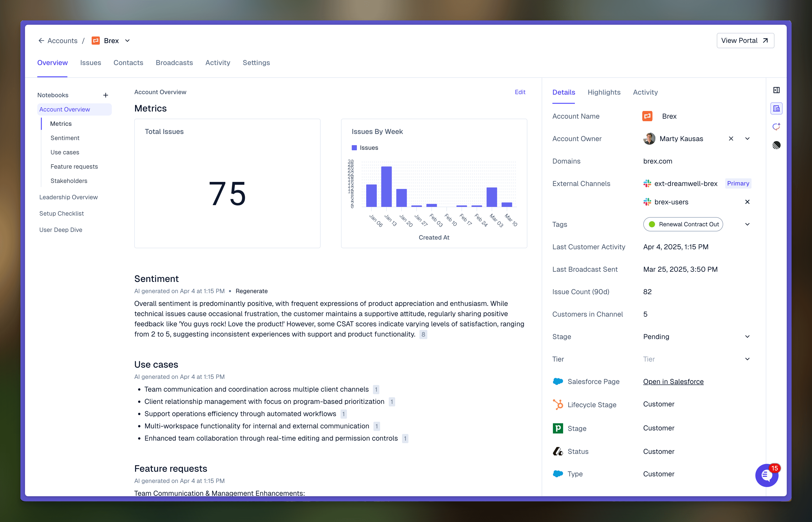
Task: Click the black icon beside Status
Action: point(558,452)
